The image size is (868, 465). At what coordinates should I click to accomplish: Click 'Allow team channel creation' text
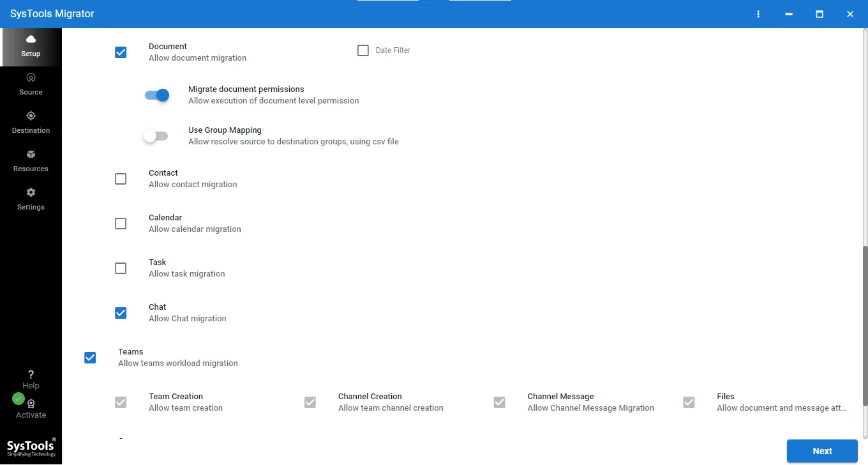coord(391,408)
